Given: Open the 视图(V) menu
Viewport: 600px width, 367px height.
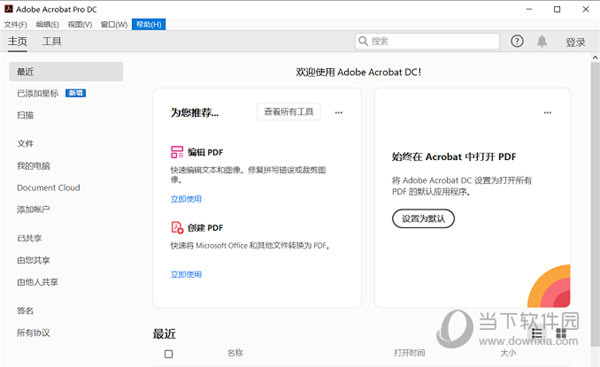Looking at the screenshot, I should [x=80, y=24].
